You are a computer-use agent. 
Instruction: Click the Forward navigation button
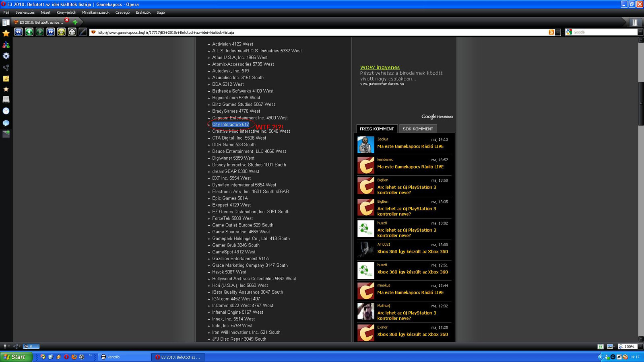click(x=40, y=32)
